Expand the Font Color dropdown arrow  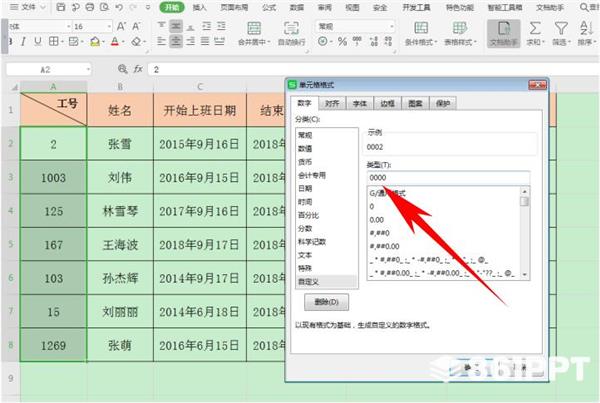pyautogui.click(x=123, y=42)
